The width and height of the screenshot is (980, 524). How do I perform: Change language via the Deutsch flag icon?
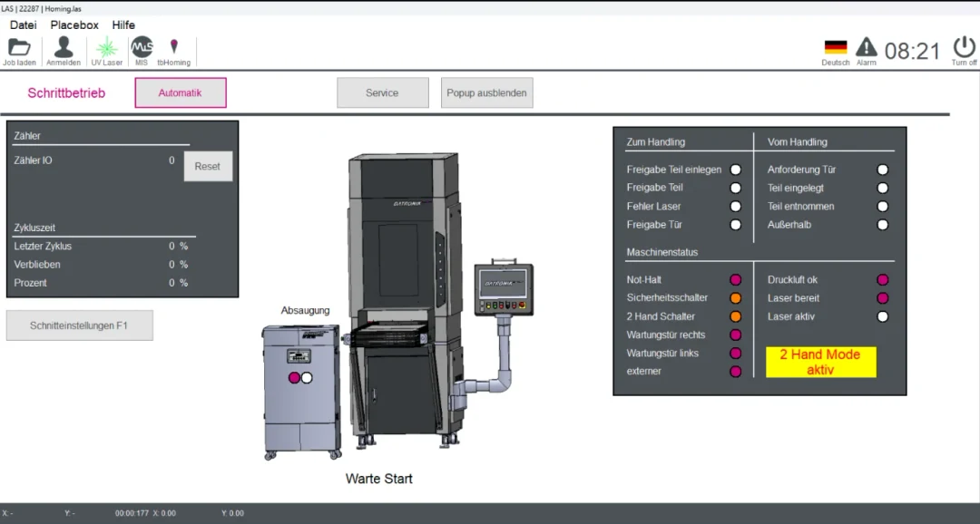click(835, 47)
